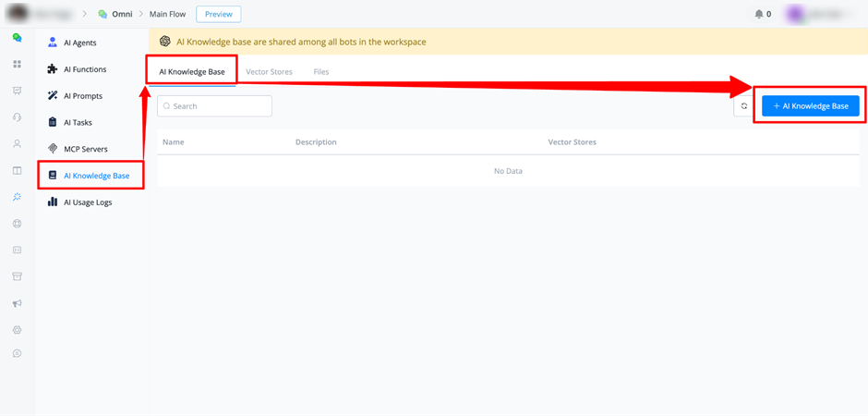Image resolution: width=868 pixels, height=416 pixels.
Task: Open the lifebuoy help icon in rail
Action: click(18, 223)
